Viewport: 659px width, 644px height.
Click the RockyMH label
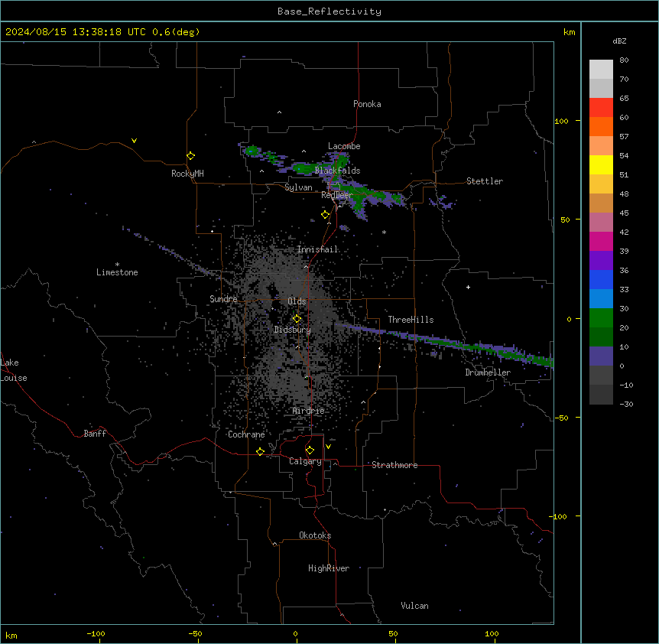[x=187, y=174]
